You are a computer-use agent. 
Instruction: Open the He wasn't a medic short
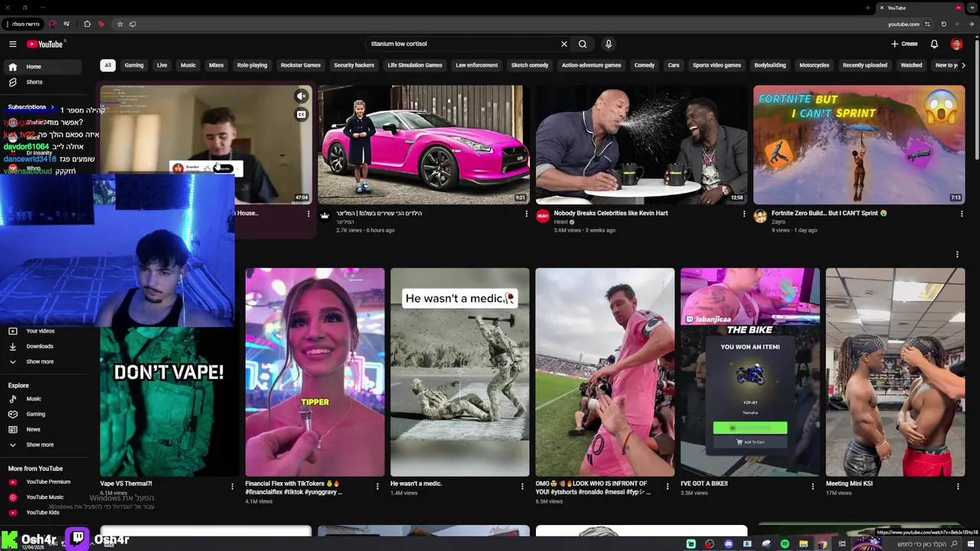point(459,372)
